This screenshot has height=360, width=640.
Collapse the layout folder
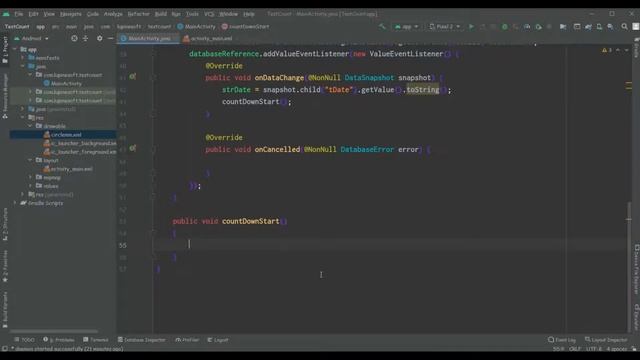point(31,160)
